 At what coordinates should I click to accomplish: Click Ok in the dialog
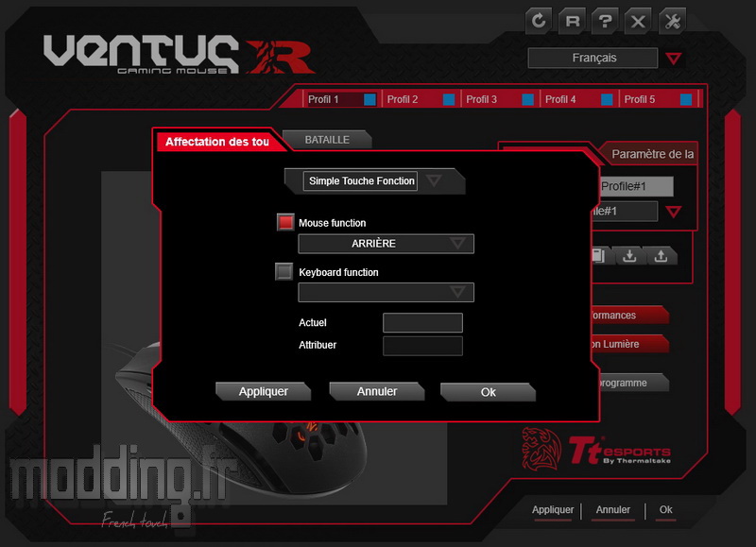point(488,392)
